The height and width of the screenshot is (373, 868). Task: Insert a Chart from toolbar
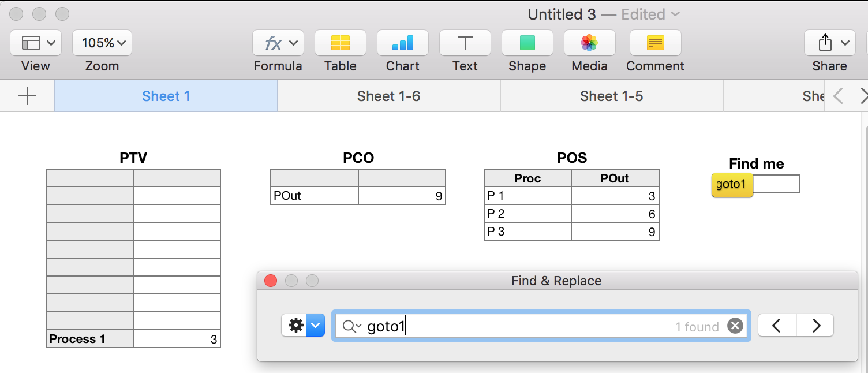tap(402, 43)
